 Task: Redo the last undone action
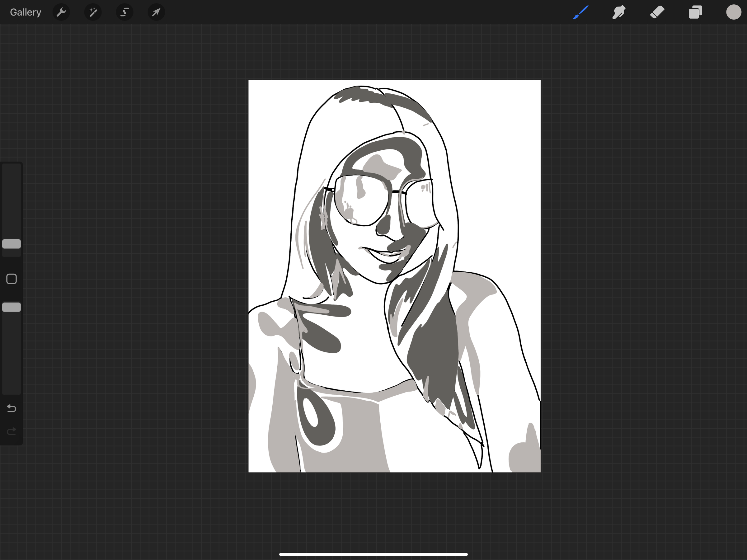[12, 431]
